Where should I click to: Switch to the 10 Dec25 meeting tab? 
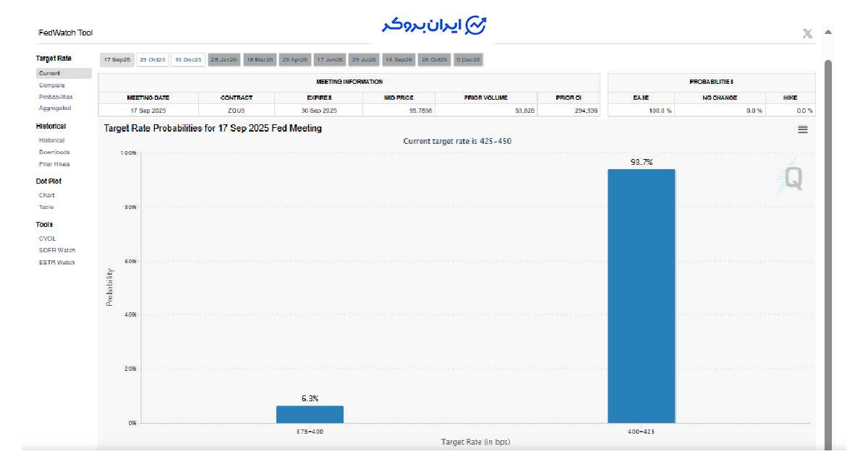187,60
